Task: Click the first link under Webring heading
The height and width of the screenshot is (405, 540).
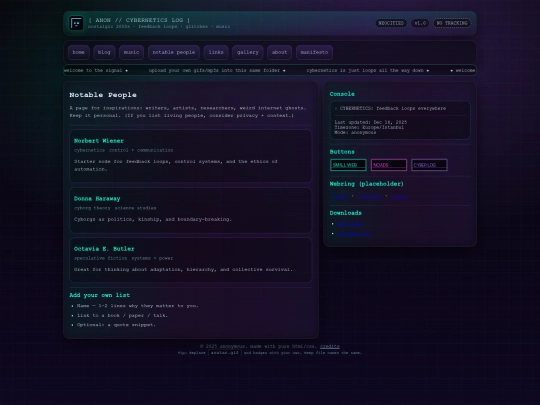Action: 339,197
